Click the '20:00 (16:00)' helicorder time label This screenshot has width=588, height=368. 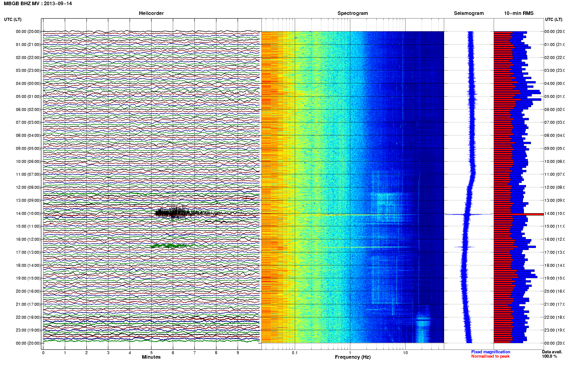[28, 291]
